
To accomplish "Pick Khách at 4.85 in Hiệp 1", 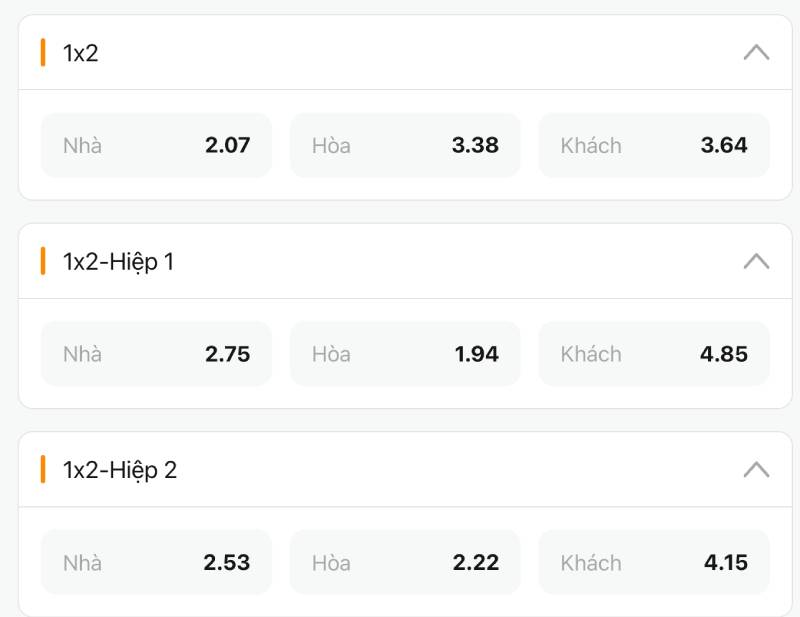I will [x=653, y=354].
